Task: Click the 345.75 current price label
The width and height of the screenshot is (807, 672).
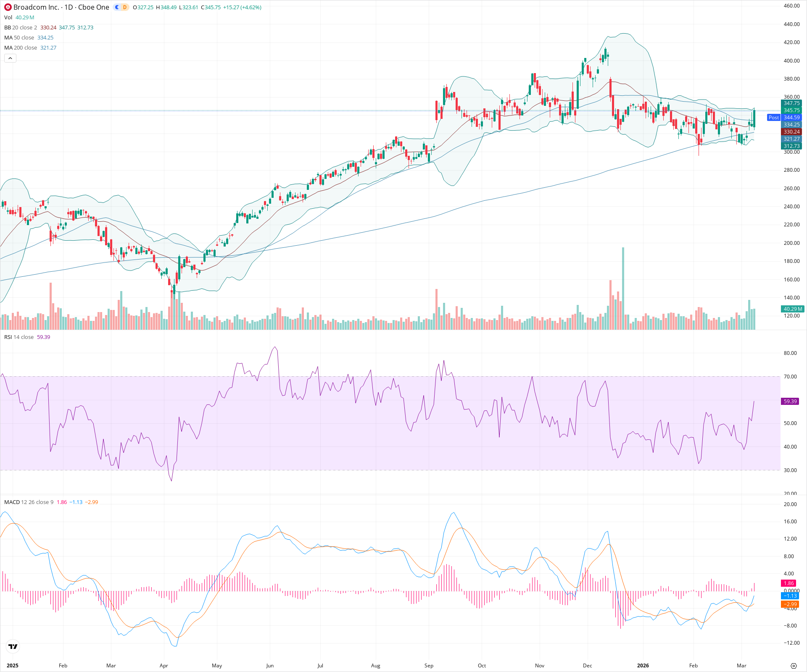Action: tap(792, 110)
